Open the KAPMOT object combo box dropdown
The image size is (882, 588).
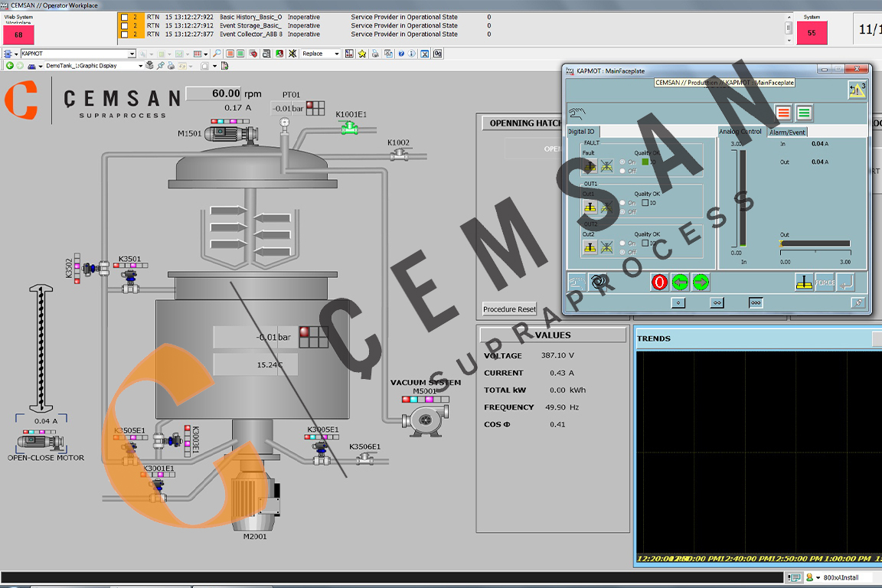click(132, 54)
